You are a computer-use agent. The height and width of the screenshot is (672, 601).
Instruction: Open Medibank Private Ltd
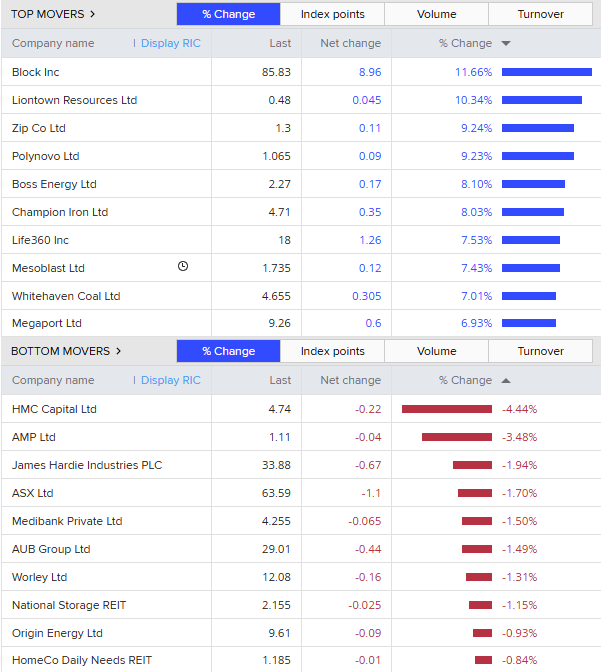pyautogui.click(x=67, y=521)
